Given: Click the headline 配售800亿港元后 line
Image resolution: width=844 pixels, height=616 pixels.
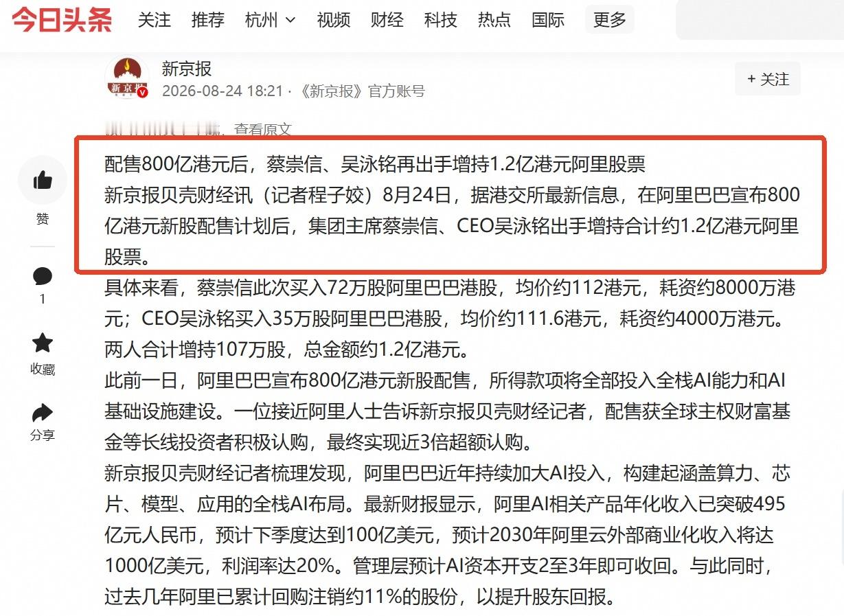Looking at the screenshot, I should [375, 163].
